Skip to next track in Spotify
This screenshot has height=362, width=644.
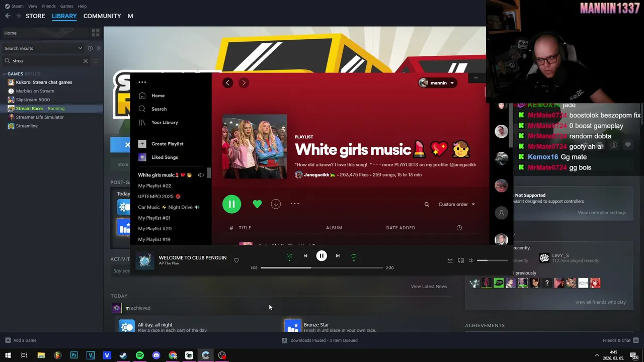pos(338,256)
